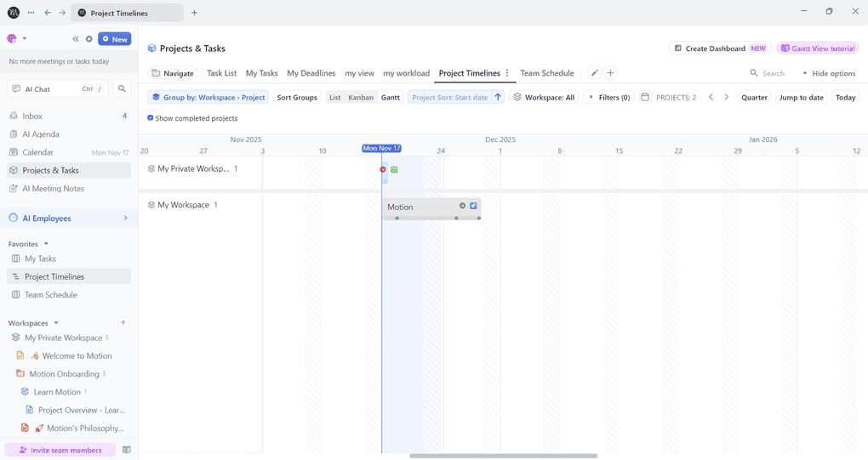Viewport: 868px width, 460px height.
Task: Open Quarter zoom level dropdown
Action: (x=754, y=97)
